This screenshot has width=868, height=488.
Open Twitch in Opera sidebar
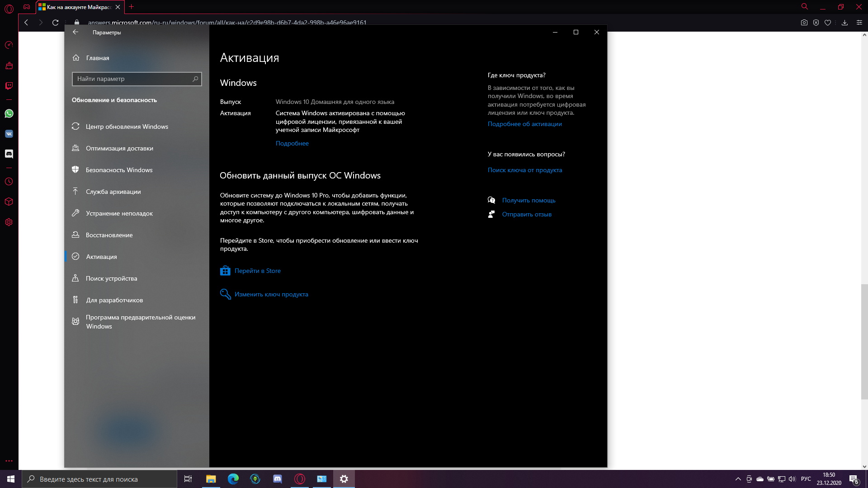9,86
